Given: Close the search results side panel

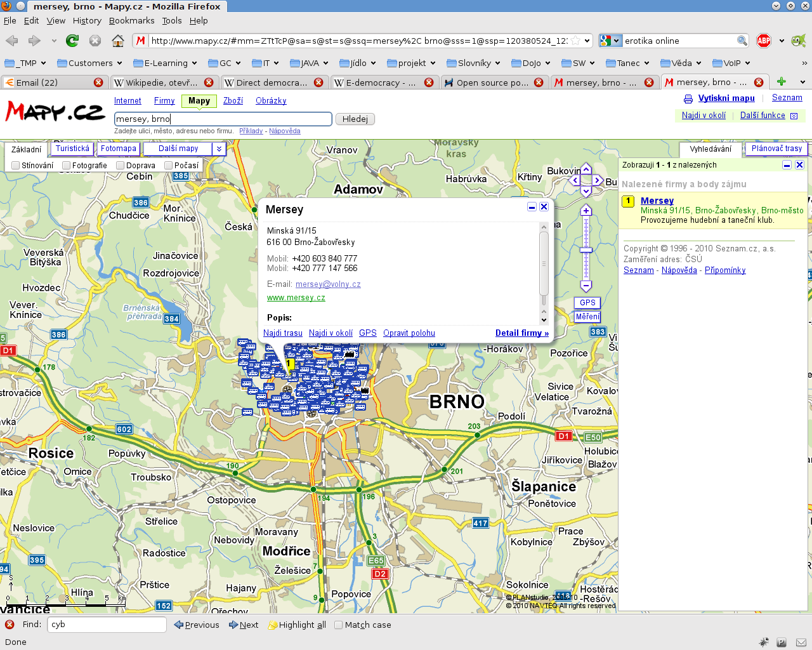Looking at the screenshot, I should 799,165.
